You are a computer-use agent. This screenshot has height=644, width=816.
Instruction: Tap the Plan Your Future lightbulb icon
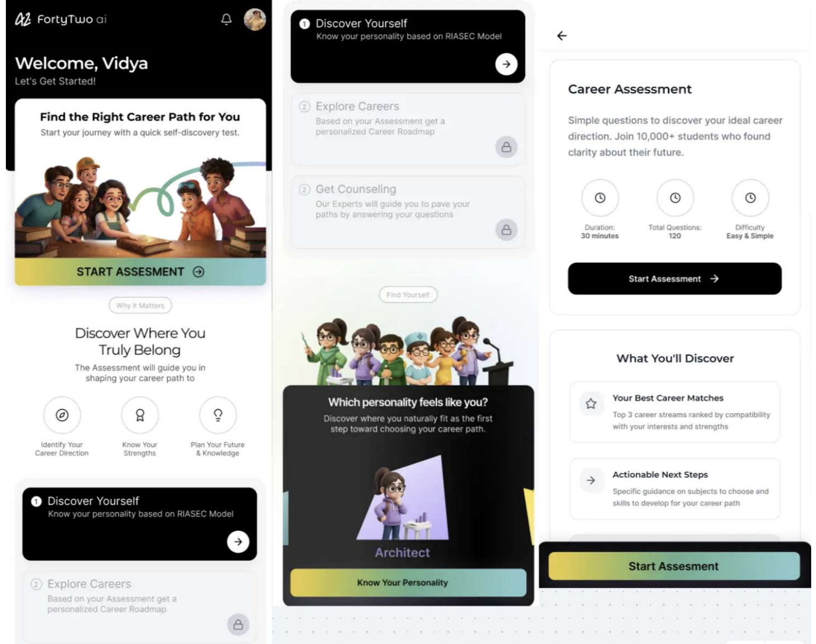click(218, 415)
